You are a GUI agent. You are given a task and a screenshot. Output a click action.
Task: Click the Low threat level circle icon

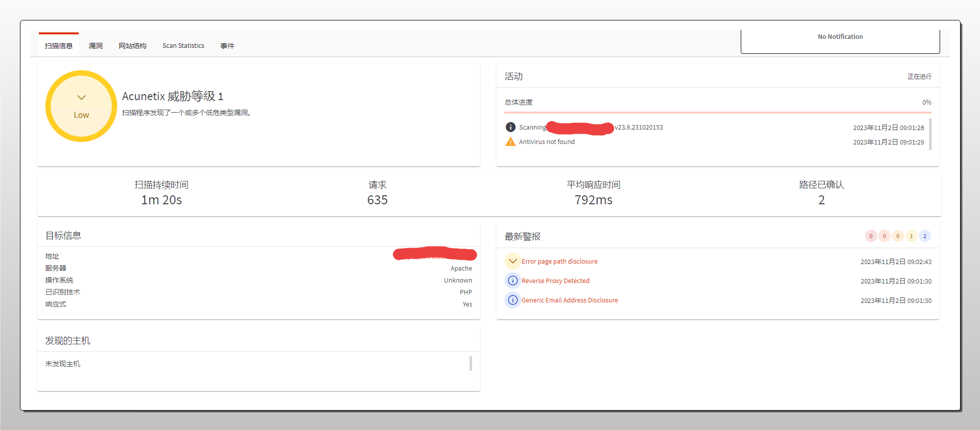point(81,106)
